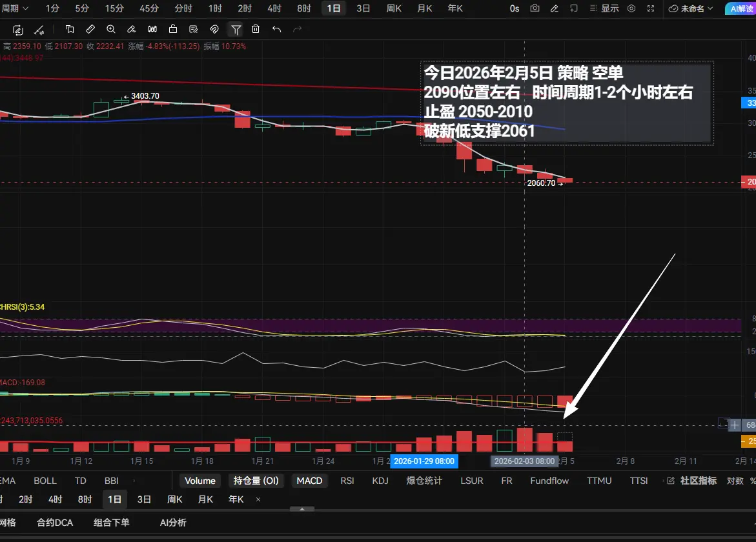
Task: Delete drawings with the trash icon
Action: click(x=256, y=30)
